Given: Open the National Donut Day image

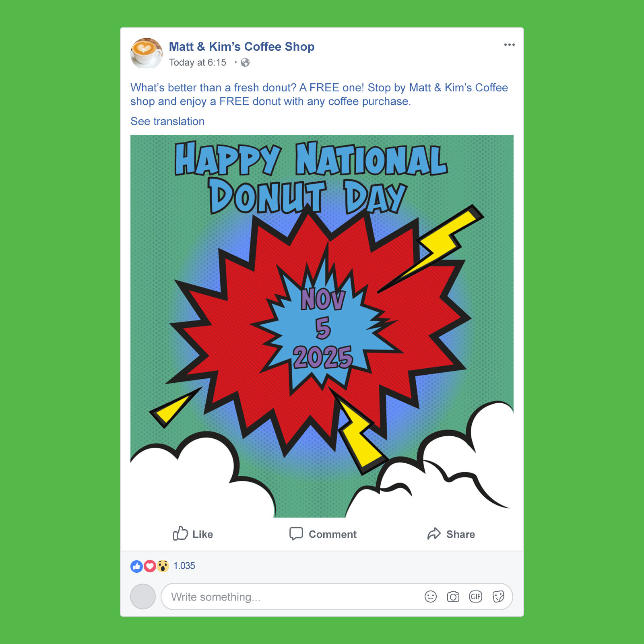Looking at the screenshot, I should click(322, 326).
